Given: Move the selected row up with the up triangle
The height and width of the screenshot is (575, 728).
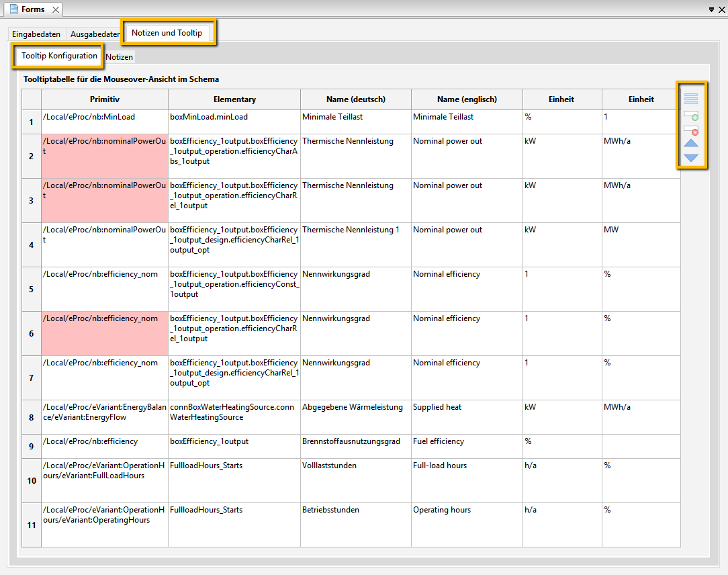Looking at the screenshot, I should pos(691,143).
